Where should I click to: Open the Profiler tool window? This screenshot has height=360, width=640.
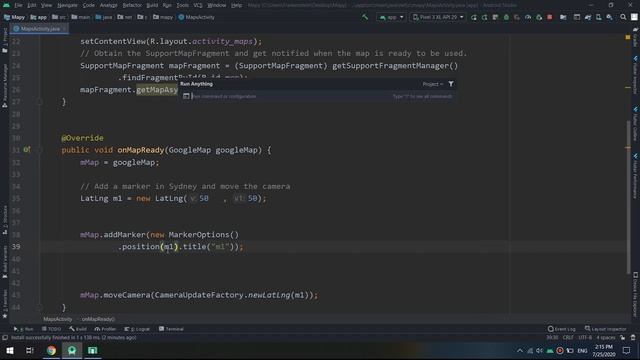pyautogui.click(x=105, y=329)
